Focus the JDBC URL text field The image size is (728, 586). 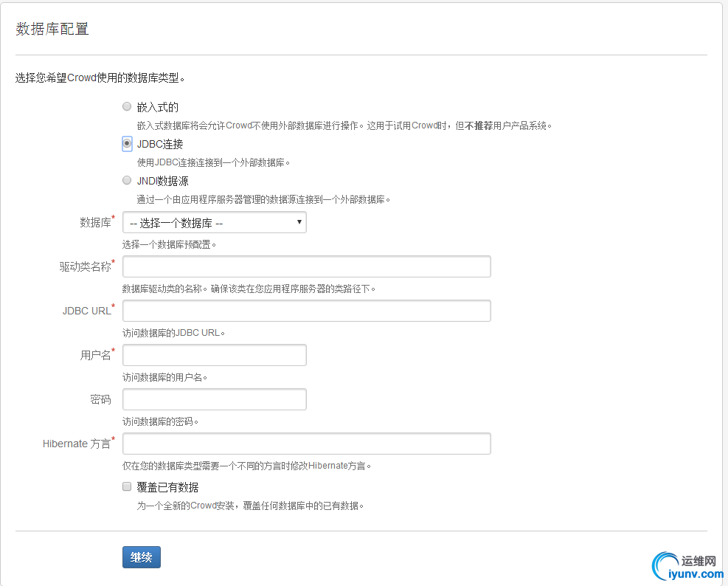(306, 311)
